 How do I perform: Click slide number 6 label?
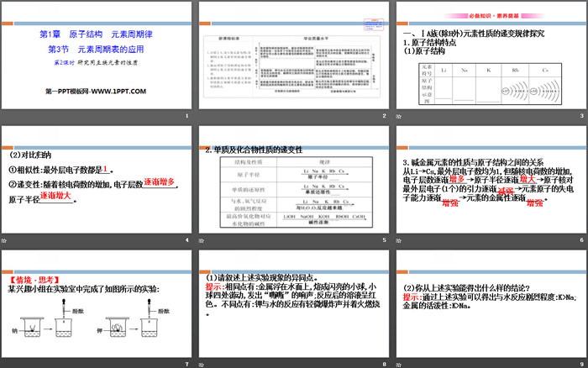[x=581, y=240]
